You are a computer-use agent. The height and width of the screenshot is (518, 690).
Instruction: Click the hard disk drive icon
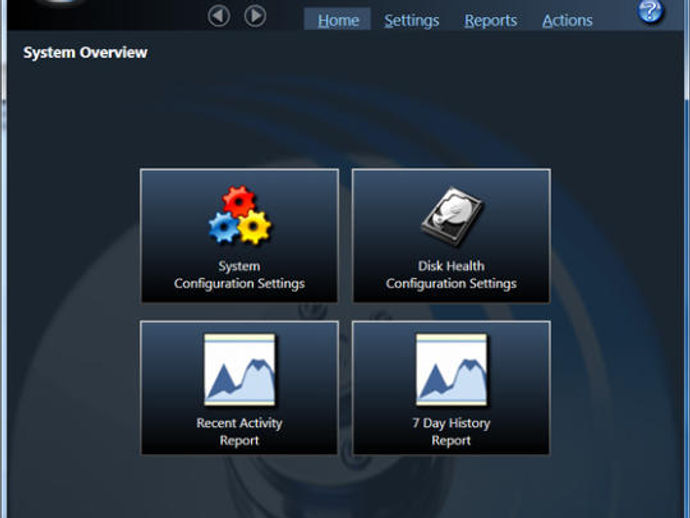coord(451,216)
